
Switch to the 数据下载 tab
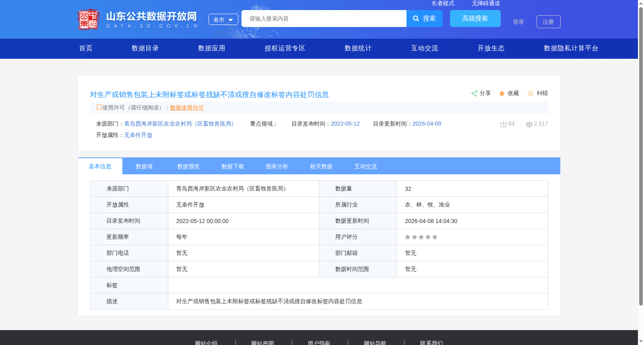pos(233,166)
